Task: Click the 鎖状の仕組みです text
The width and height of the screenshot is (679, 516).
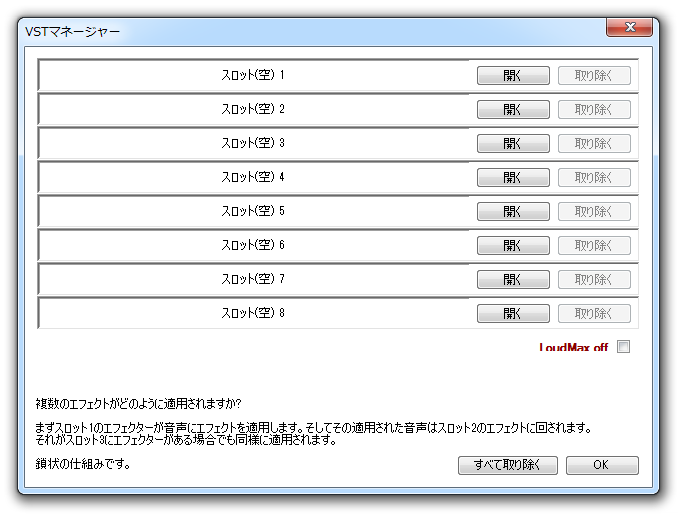Action: [x=83, y=464]
